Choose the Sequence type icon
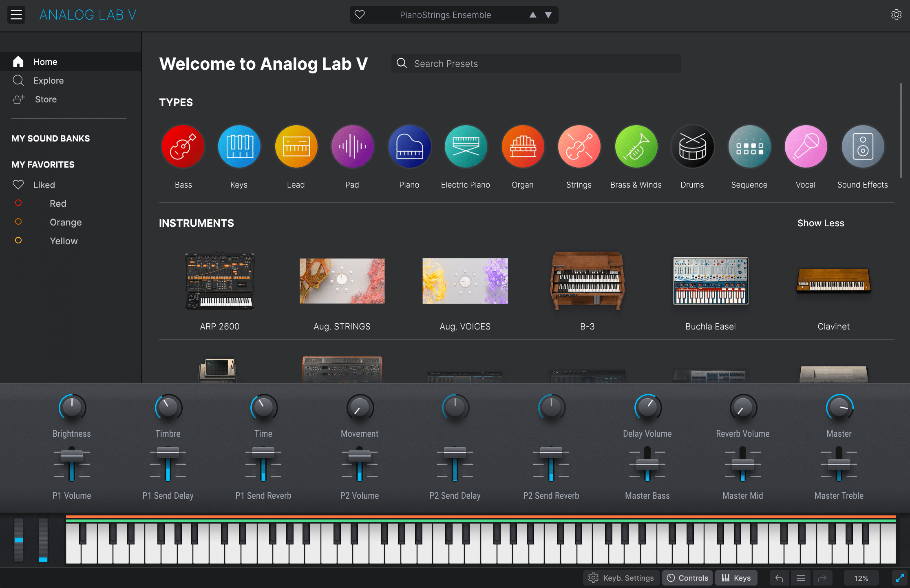Screen dimensions: 910x588 tap(749, 146)
